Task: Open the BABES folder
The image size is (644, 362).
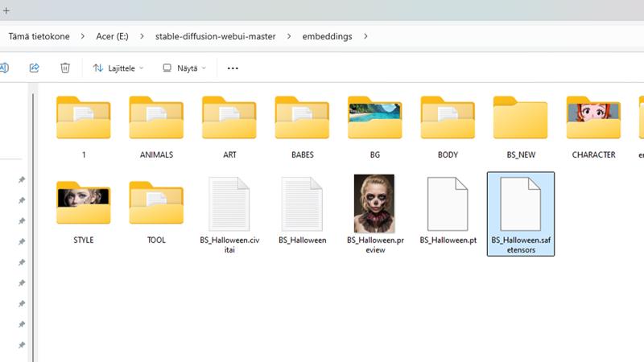Action: pyautogui.click(x=303, y=127)
